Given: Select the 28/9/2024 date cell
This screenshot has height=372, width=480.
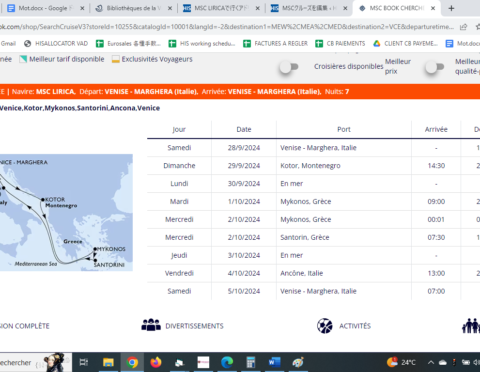Looking at the screenshot, I should point(244,148).
